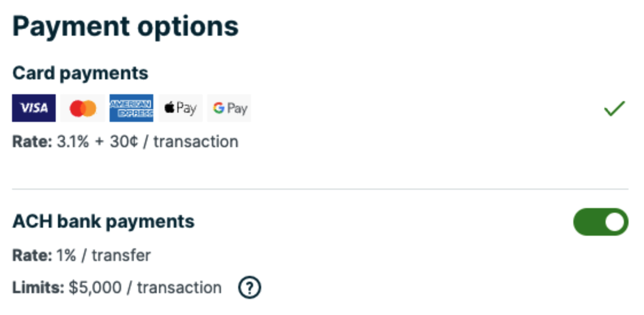Select the Google Pay badge
This screenshot has height=315, width=644.
pyautogui.click(x=229, y=108)
